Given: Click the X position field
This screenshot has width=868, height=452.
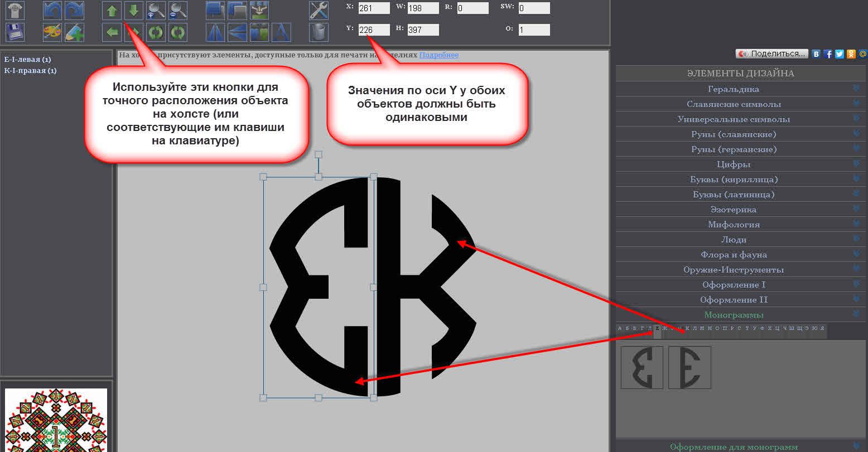Looking at the screenshot, I should pyautogui.click(x=374, y=8).
